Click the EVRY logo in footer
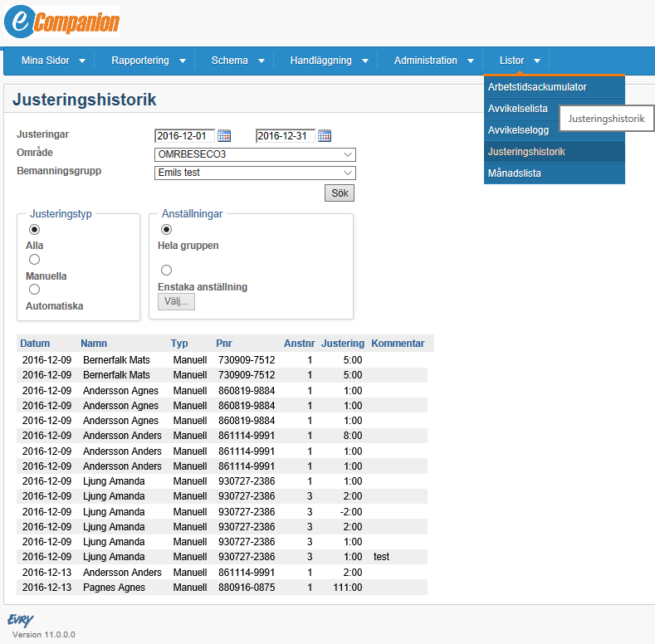 (x=20, y=620)
